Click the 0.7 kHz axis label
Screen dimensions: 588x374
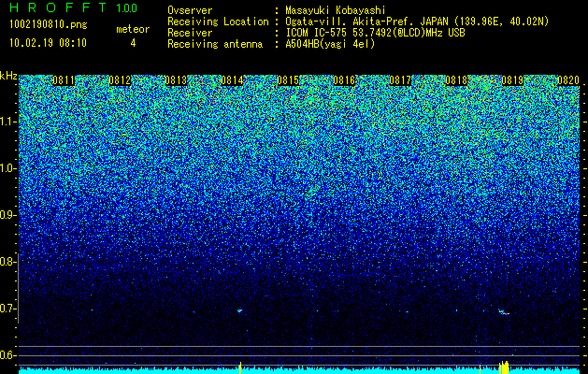click(8, 309)
